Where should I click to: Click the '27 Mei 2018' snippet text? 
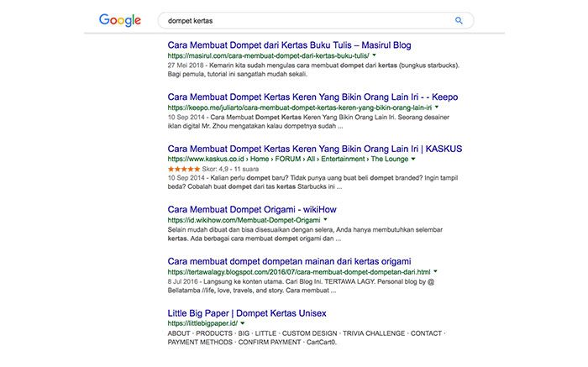click(186, 66)
